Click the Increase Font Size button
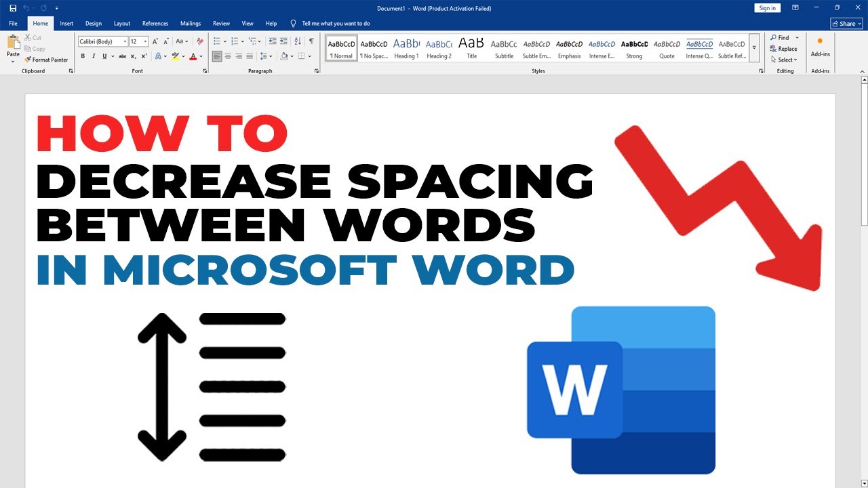This screenshot has height=488, width=868. tap(155, 41)
